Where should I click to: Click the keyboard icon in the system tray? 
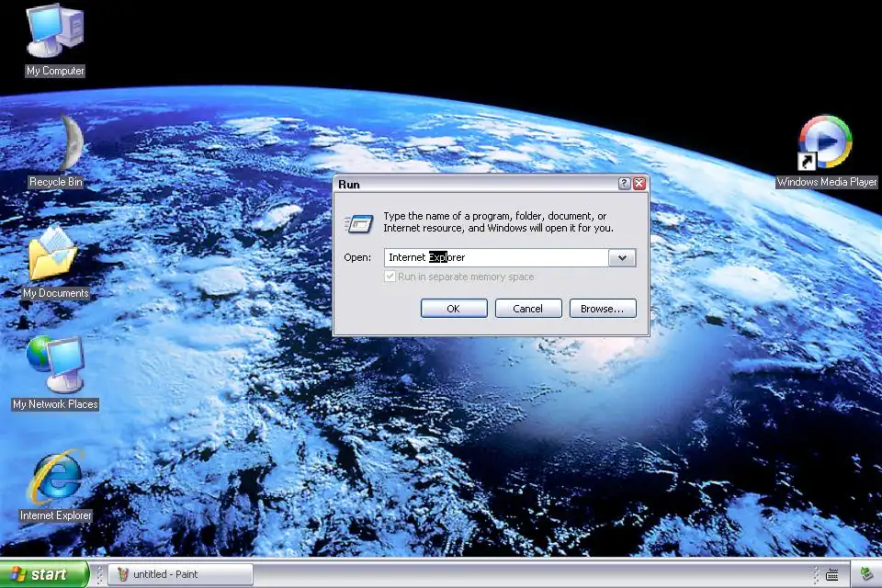(x=832, y=574)
